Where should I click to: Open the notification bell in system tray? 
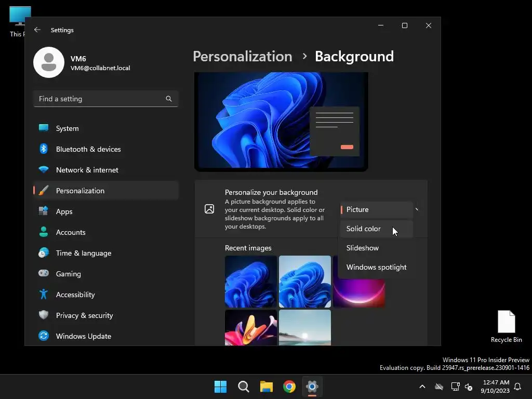point(518,387)
